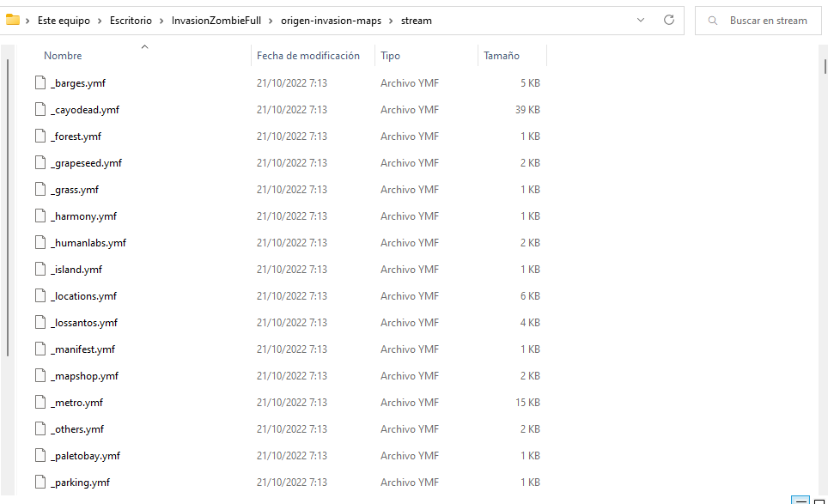Click the file list vertical scrollbar
828x504 pixels.
click(x=825, y=66)
